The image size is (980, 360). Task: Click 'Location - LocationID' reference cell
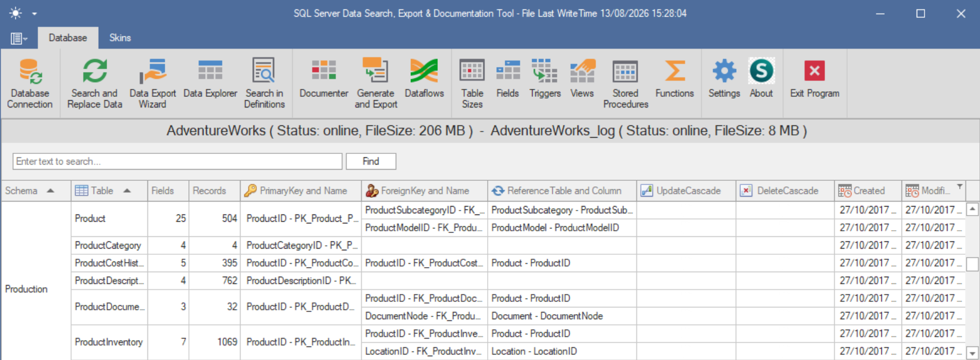(x=562, y=351)
